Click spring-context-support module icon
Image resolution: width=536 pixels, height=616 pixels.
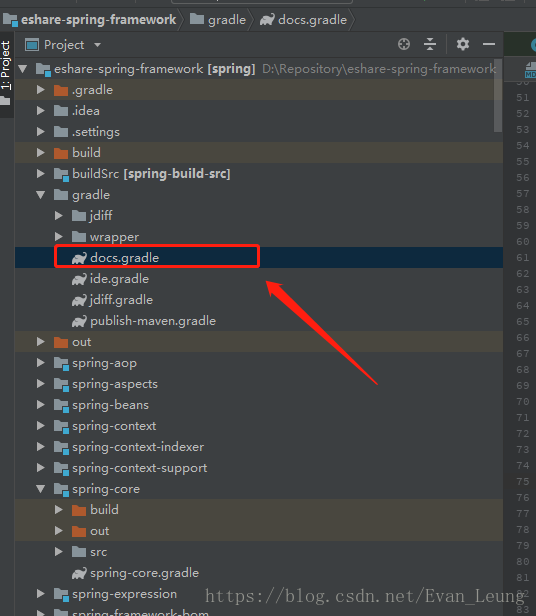point(61,468)
